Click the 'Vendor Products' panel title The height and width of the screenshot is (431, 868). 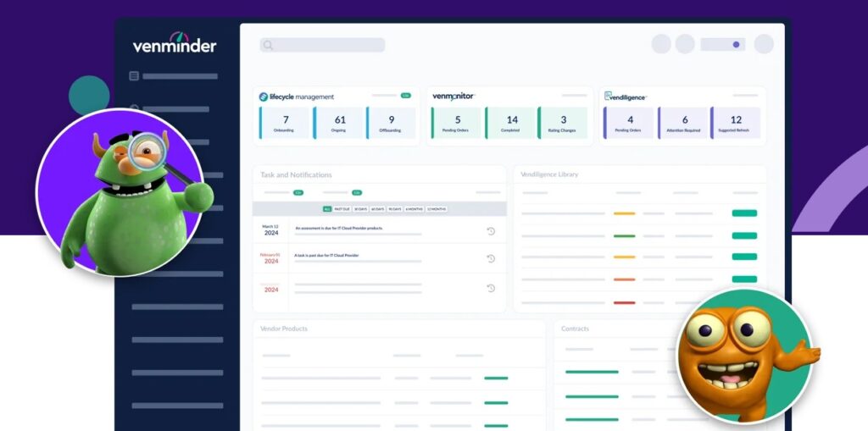click(283, 329)
